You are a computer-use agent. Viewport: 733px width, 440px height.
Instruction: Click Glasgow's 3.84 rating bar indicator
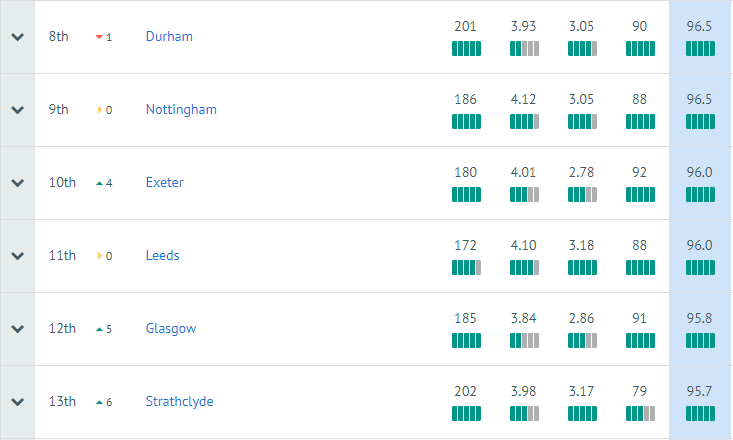[x=524, y=340]
